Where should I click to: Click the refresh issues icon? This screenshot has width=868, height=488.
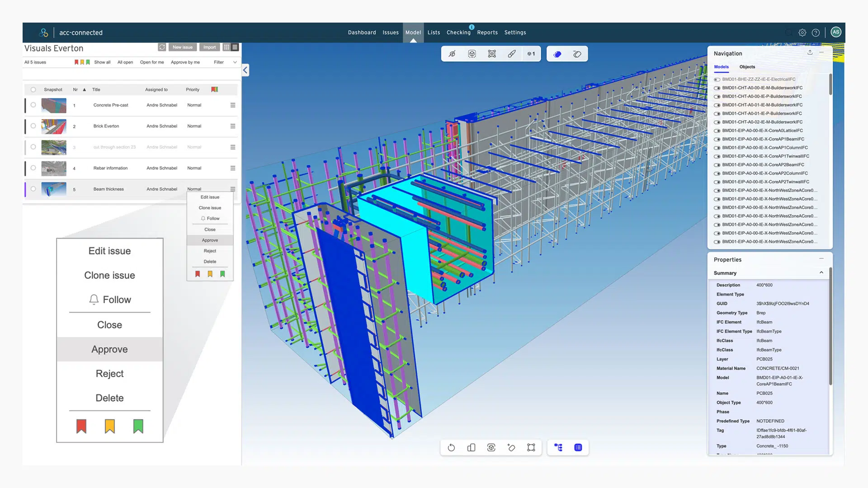click(162, 47)
